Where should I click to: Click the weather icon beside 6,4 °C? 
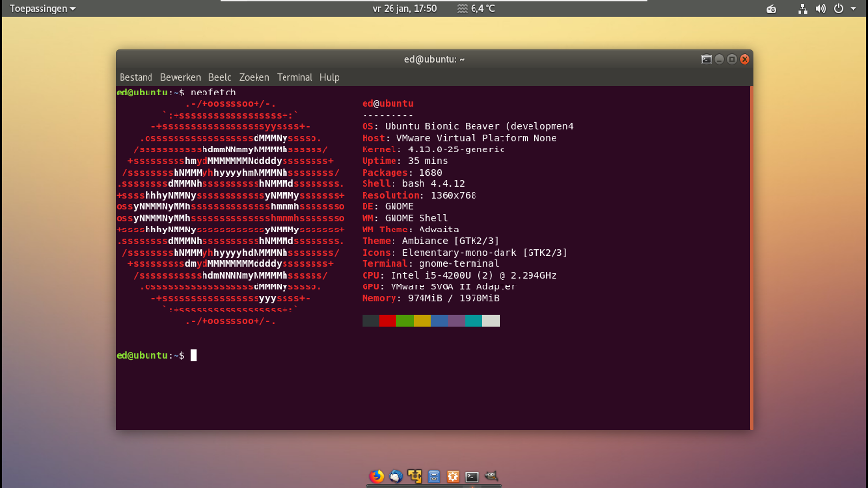(462, 9)
